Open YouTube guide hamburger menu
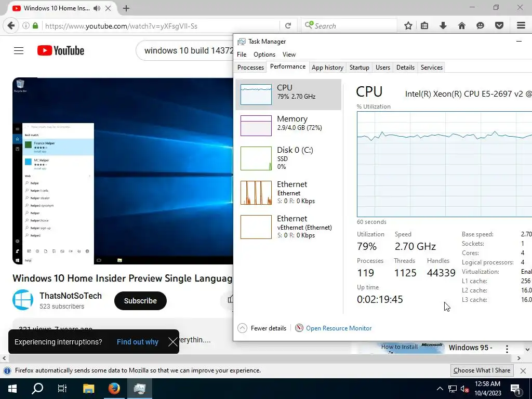The image size is (532, 399). [x=19, y=51]
